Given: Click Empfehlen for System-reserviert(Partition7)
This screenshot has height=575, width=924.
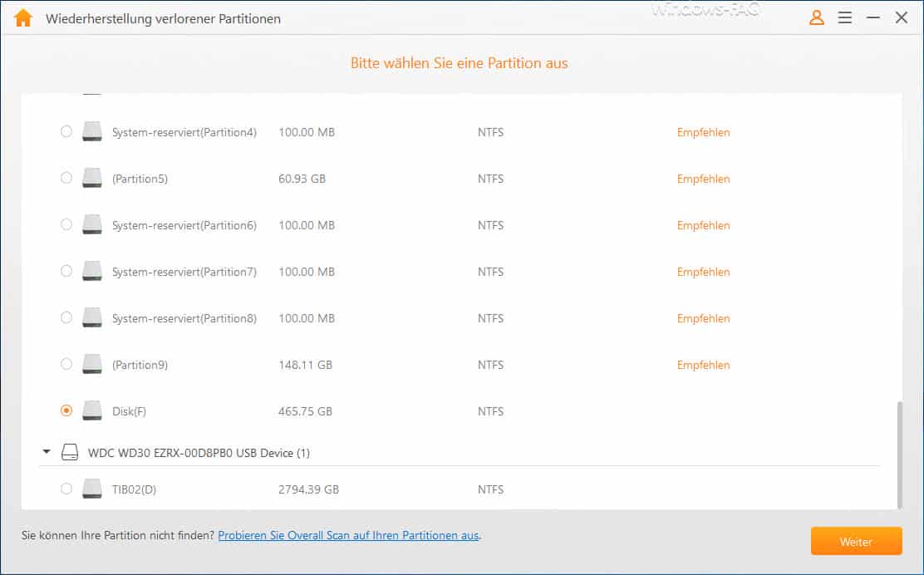Looking at the screenshot, I should pos(703,273).
